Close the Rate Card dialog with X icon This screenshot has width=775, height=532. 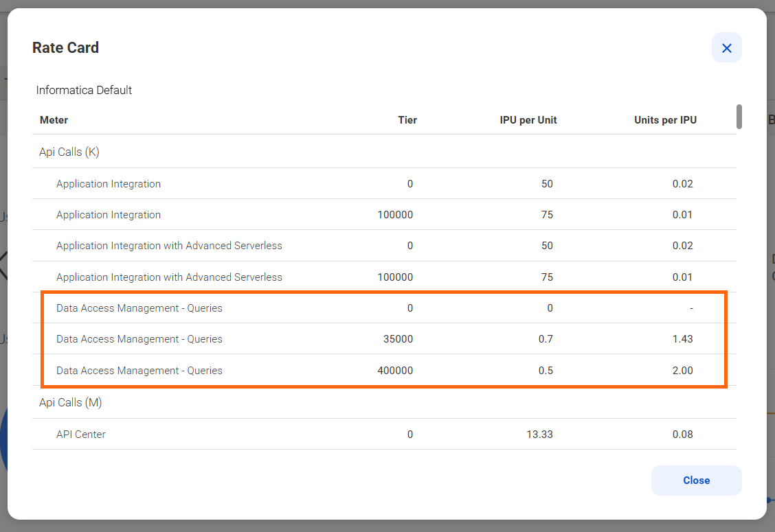(x=727, y=48)
